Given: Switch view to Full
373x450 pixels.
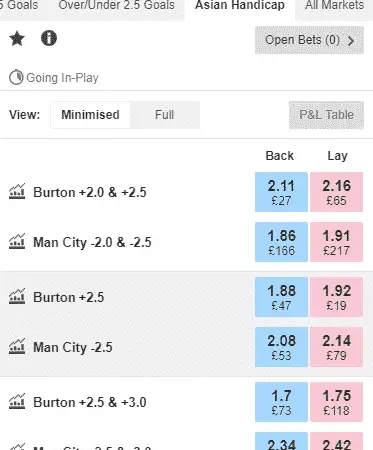Looking at the screenshot, I should tap(165, 115).
